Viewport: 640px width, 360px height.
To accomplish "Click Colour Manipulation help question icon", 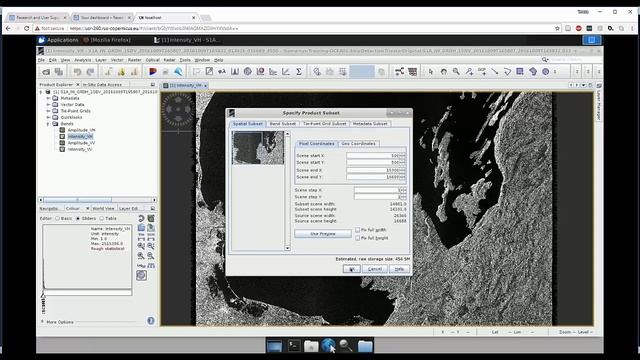I will tap(151, 321).
